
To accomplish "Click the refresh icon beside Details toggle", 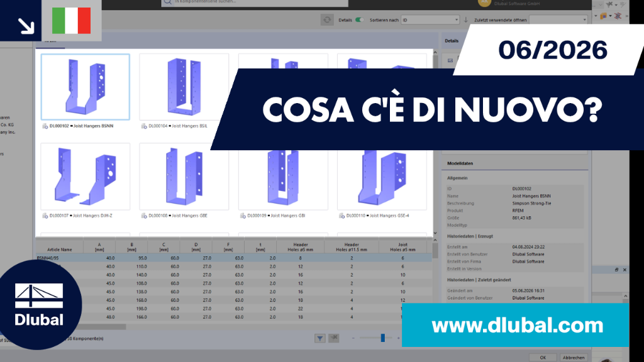I will click(327, 19).
